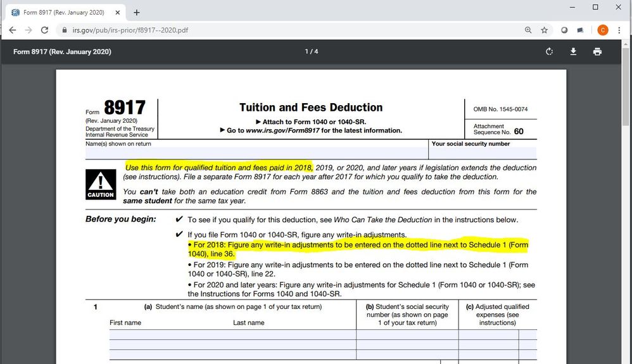Click Name(s) shown on return field
The image size is (632, 364).
click(x=256, y=153)
